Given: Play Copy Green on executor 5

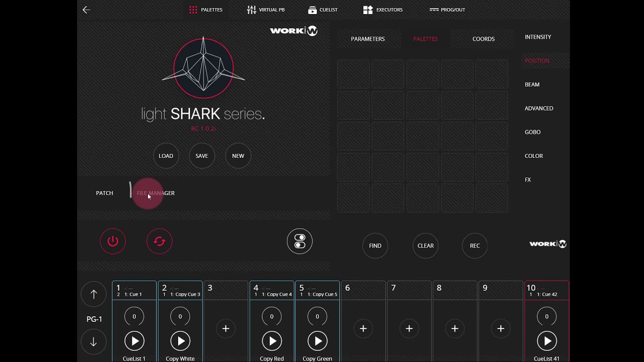Looking at the screenshot, I should coord(317,341).
